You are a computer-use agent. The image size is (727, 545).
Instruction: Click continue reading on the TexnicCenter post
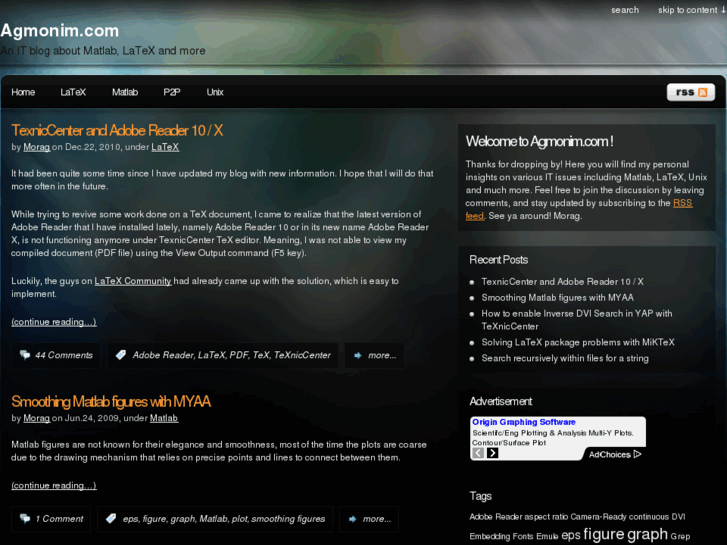coord(54,322)
